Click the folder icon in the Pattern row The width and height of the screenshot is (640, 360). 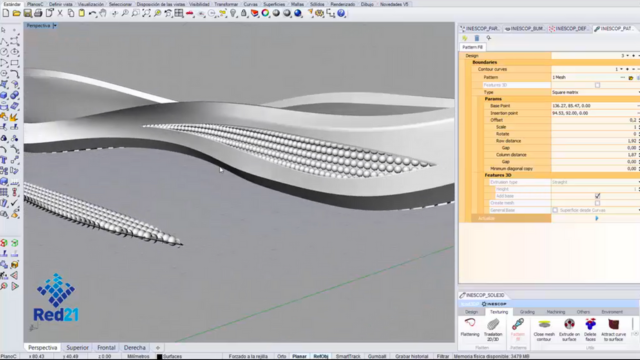(631, 78)
